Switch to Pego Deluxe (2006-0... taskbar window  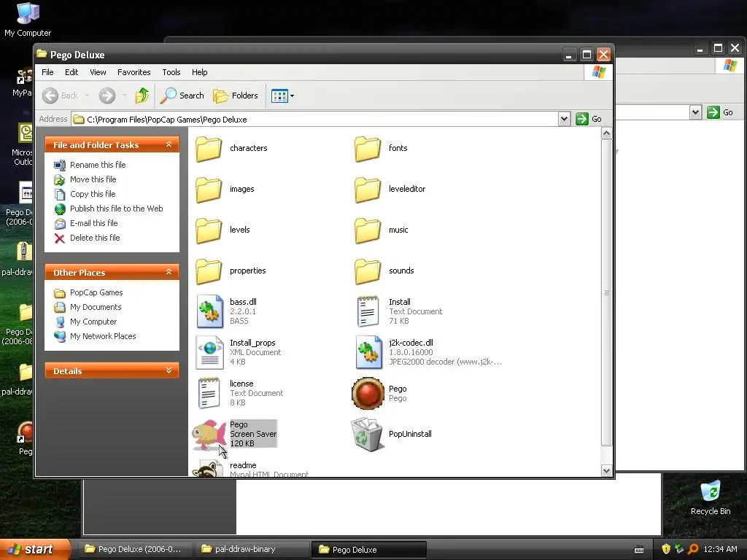coord(134,550)
